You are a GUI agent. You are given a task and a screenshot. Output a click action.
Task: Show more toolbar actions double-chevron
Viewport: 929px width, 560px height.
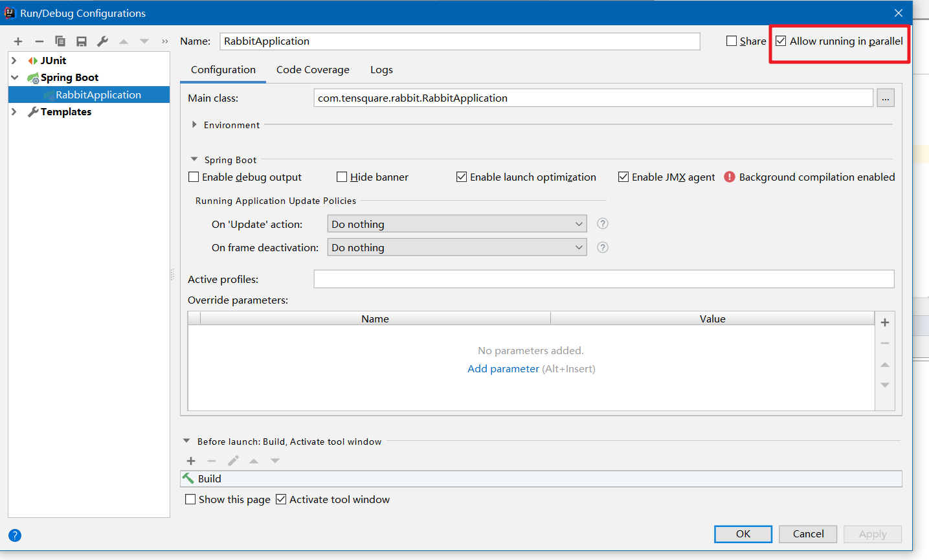165,41
